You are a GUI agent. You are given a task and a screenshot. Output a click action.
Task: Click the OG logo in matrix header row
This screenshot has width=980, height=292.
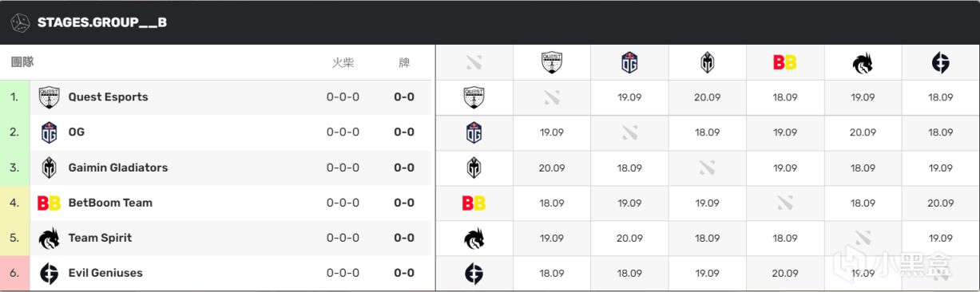pyautogui.click(x=629, y=62)
